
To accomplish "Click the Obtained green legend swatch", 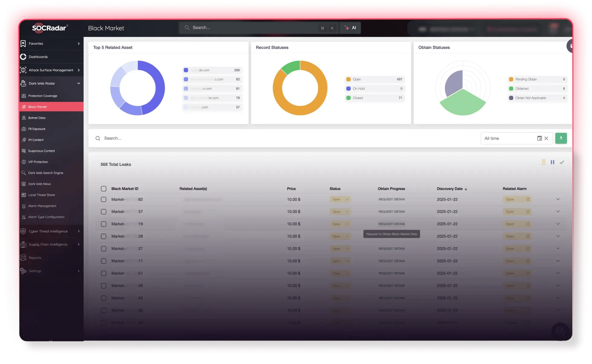I will point(511,89).
